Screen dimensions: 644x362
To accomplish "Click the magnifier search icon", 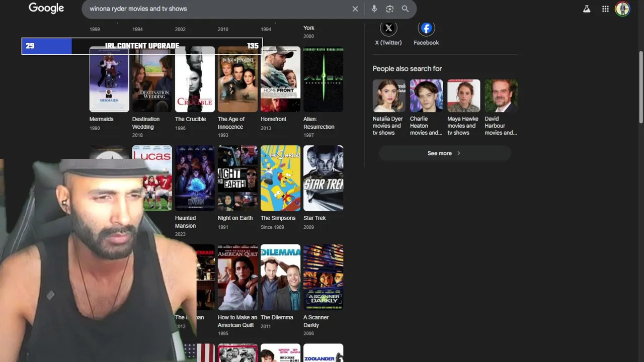I will (x=405, y=9).
